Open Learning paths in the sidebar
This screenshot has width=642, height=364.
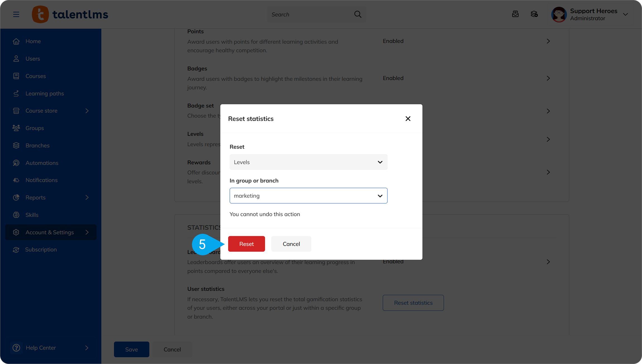pyautogui.click(x=45, y=93)
